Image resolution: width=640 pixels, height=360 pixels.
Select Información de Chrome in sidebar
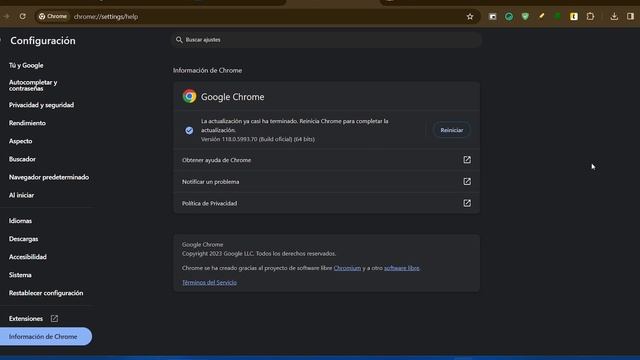pyautogui.click(x=46, y=336)
